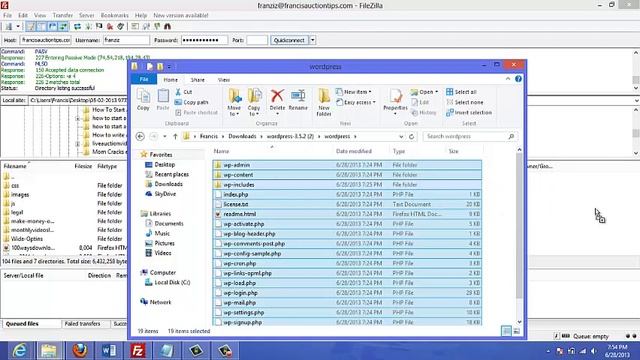Collapse the Explorer ribbon chevron
This screenshot has width=640, height=360.
coord(508,79)
